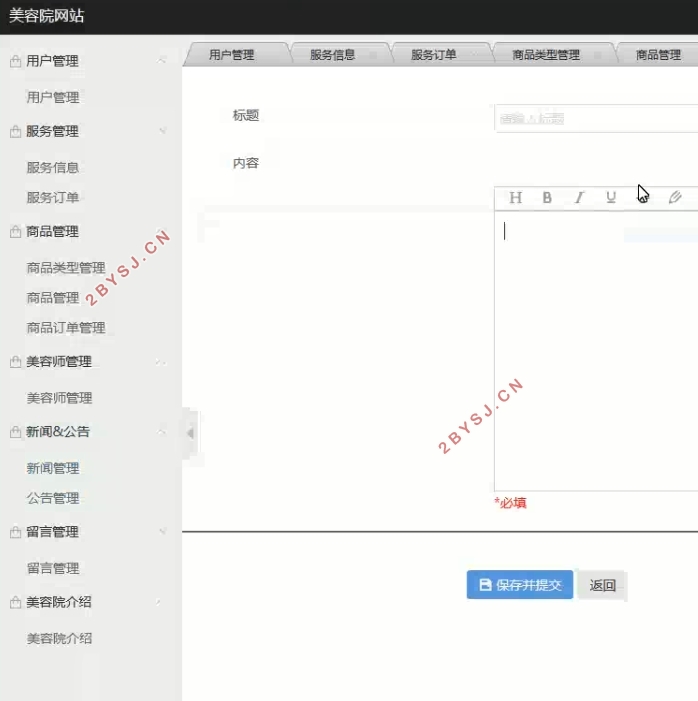Click the 美容院网站 site title
Image resolution: width=698 pixels, height=701 pixels.
pyautogui.click(x=47, y=16)
